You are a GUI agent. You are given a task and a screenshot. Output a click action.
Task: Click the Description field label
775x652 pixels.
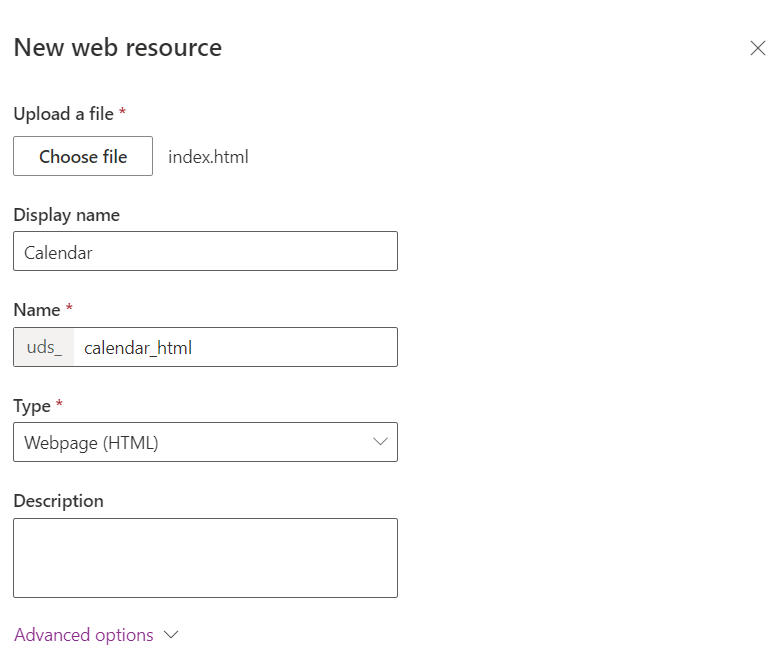(x=59, y=501)
